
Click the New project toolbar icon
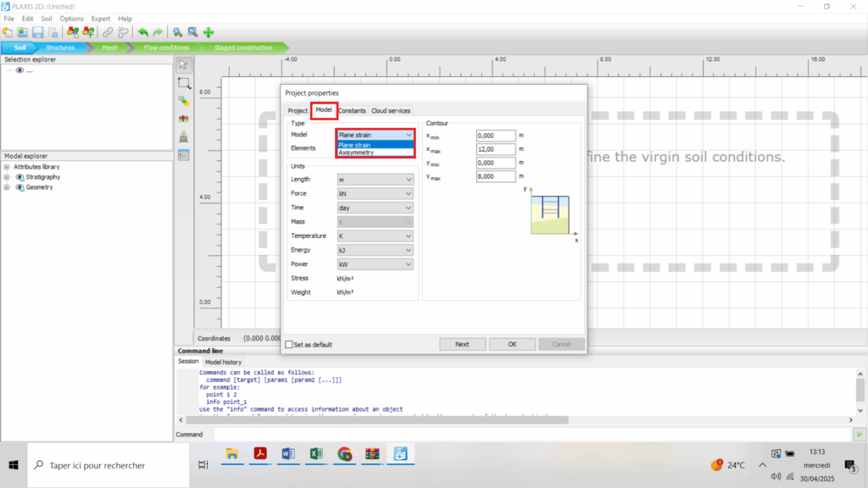click(8, 33)
